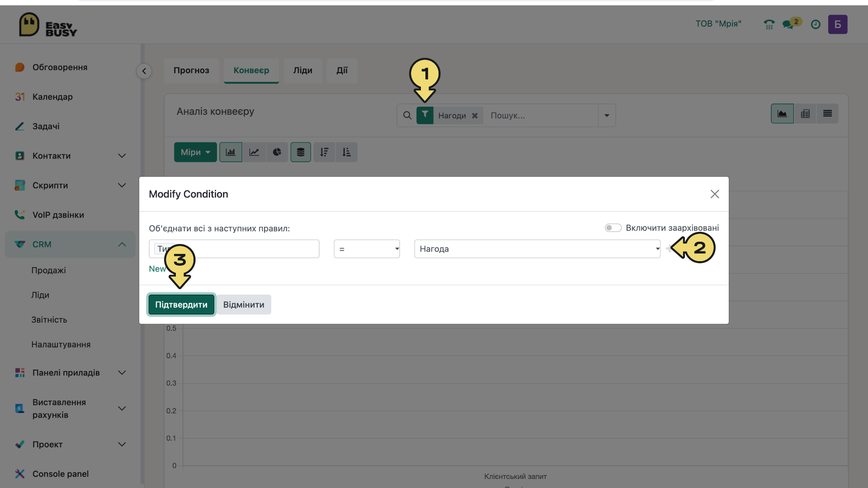Open the search options dropdown arrow

coord(607,115)
